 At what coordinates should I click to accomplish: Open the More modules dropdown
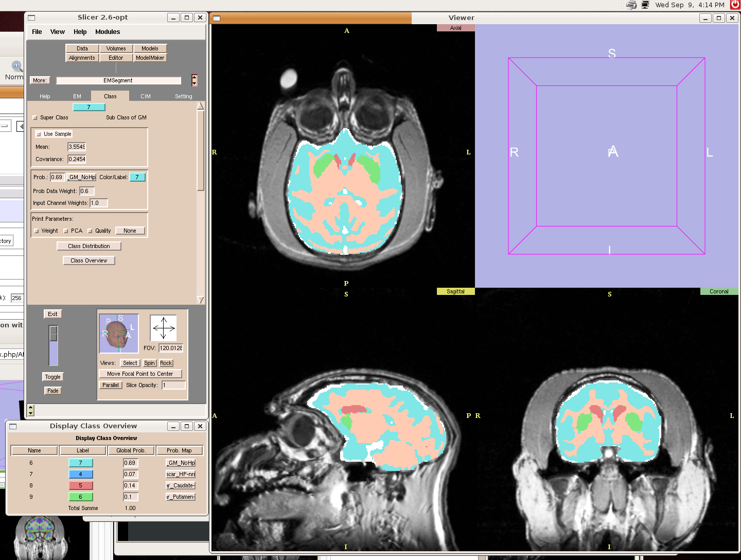[40, 80]
